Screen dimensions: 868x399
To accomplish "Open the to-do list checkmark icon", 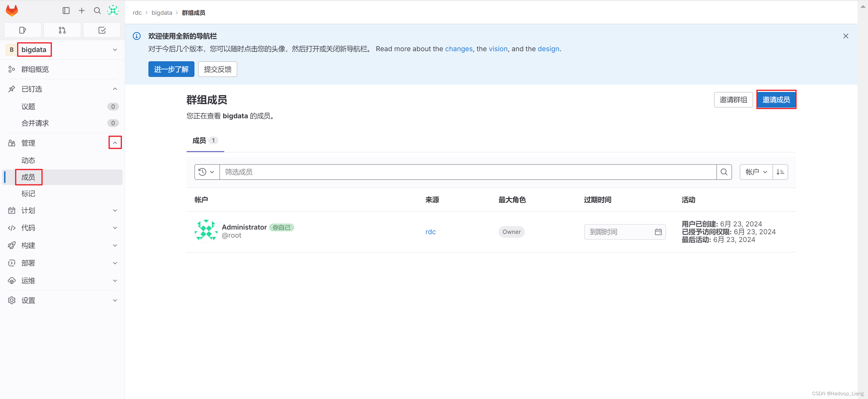I will point(102,30).
